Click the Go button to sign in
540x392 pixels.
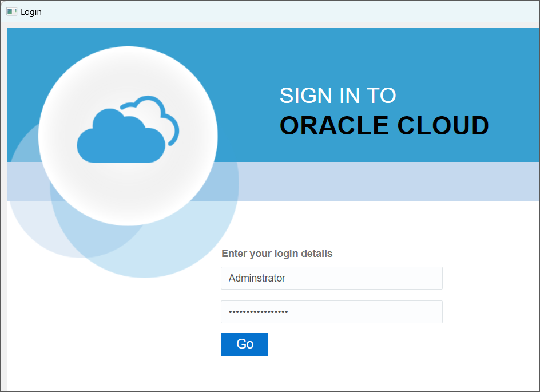[x=244, y=344]
